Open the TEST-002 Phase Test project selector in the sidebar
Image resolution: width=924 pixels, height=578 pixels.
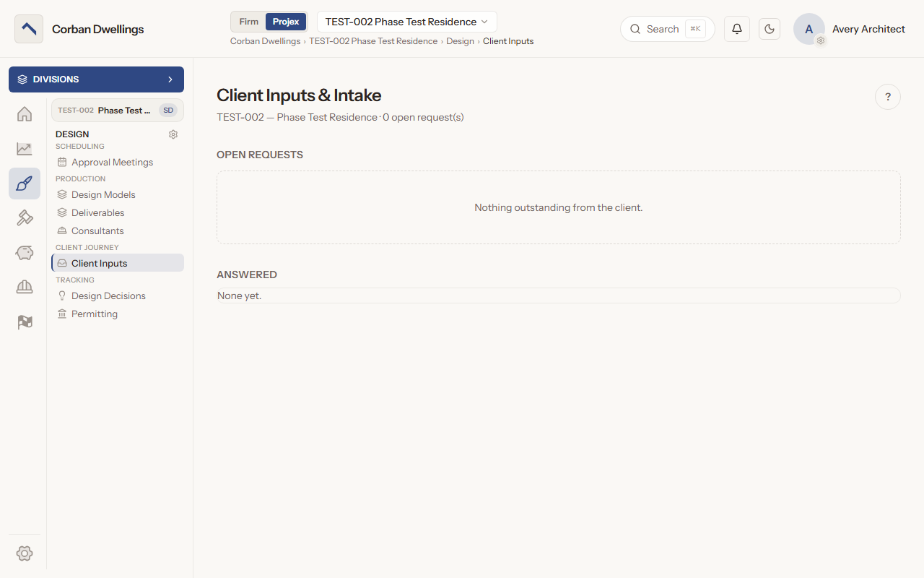(118, 111)
